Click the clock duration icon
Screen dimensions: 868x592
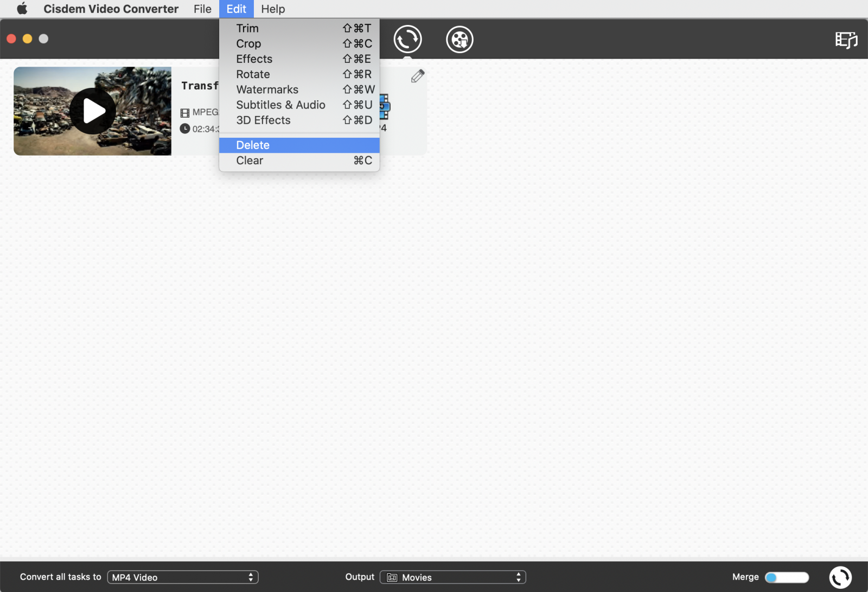pos(185,128)
